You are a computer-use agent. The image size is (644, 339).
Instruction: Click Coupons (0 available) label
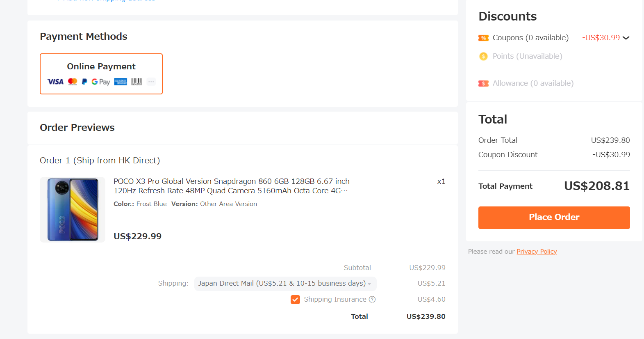point(530,38)
